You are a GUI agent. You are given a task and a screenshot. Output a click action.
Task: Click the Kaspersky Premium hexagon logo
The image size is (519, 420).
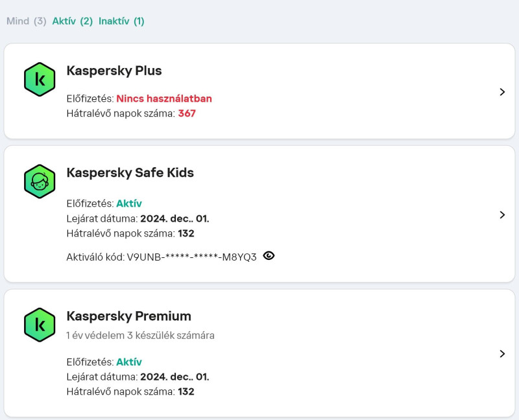point(40,325)
